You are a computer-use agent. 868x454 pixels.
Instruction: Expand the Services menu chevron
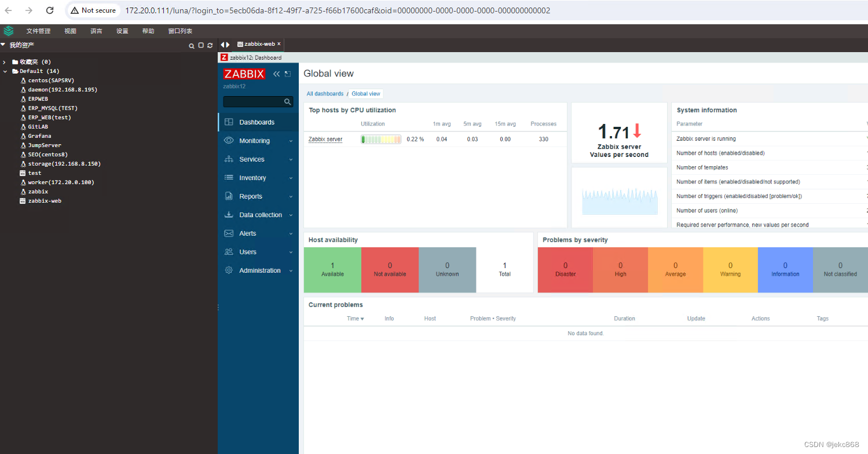coord(291,159)
